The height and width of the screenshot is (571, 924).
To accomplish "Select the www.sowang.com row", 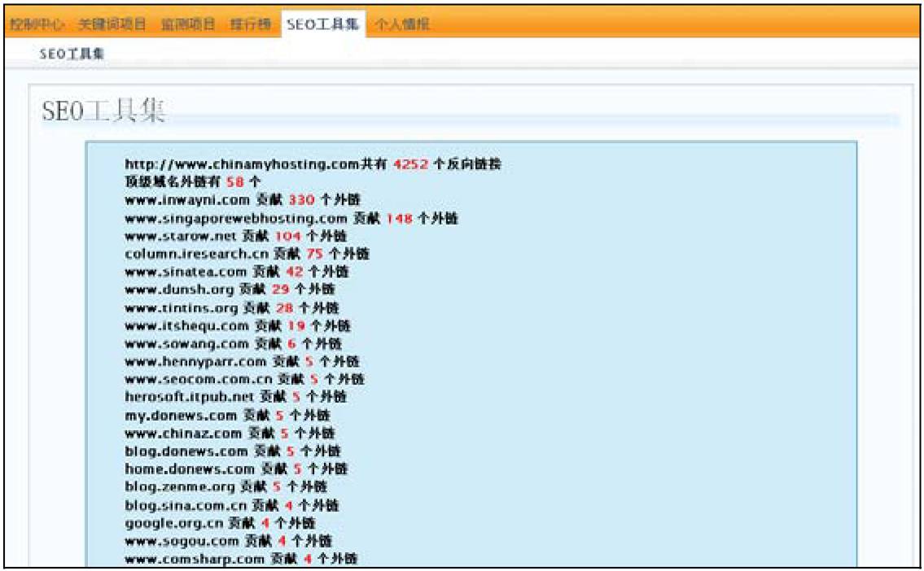I will pos(234,343).
